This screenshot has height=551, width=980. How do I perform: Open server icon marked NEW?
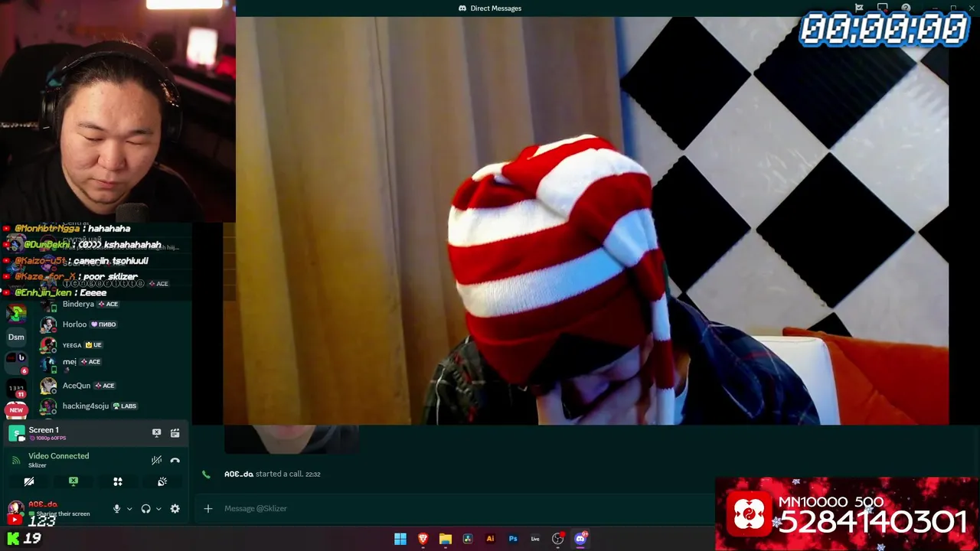(16, 409)
